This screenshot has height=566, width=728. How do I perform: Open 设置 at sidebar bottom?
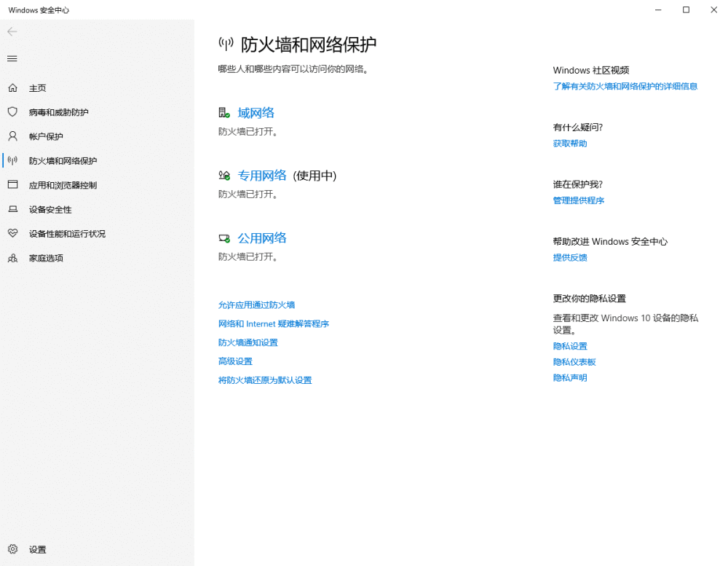(38, 550)
